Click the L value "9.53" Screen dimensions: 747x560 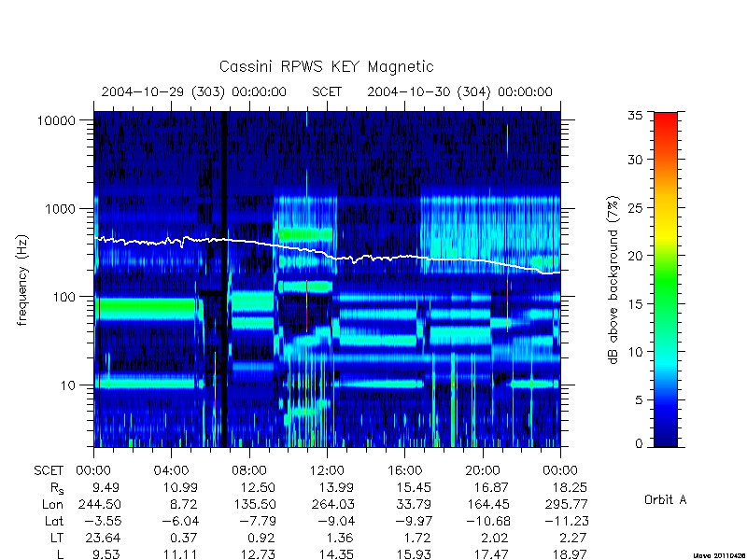tap(106, 554)
